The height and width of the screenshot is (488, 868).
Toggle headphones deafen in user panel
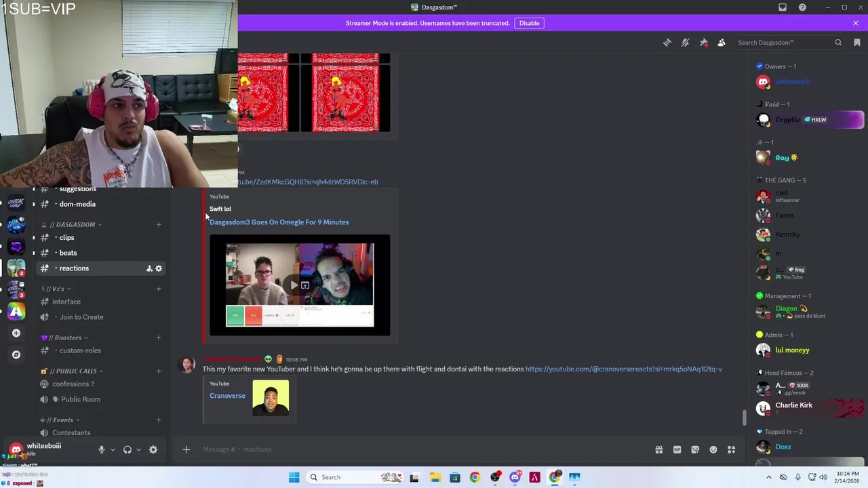coord(127,449)
